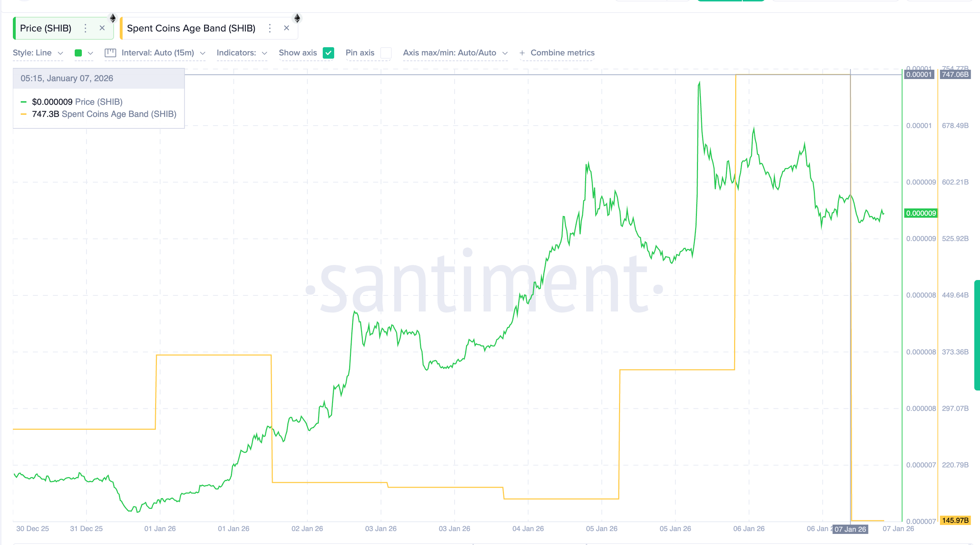Click the three-dot icon on the Price (SHIB) chip
Screen dimensions: 980x545
click(x=85, y=28)
